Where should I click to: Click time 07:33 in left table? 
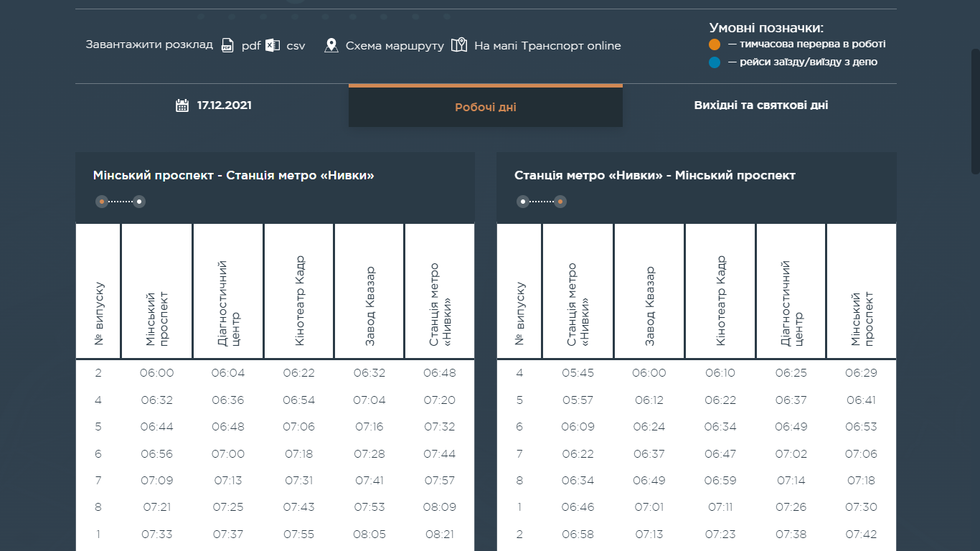click(157, 534)
